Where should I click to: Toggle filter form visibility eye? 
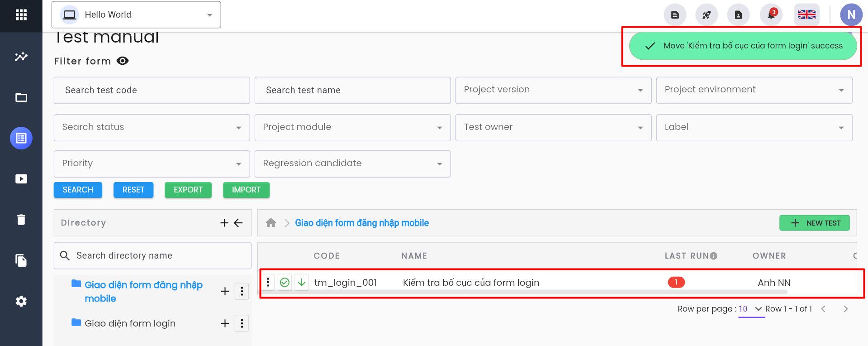123,61
